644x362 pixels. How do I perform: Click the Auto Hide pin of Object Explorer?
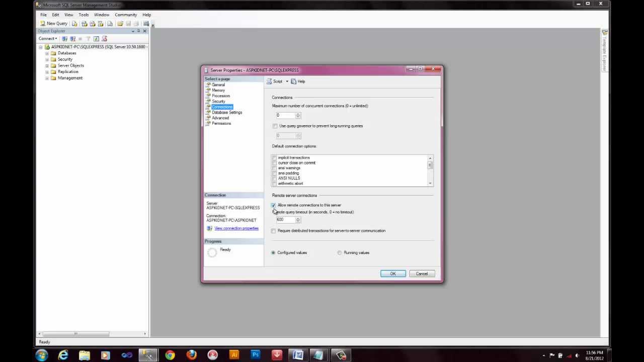click(x=138, y=31)
